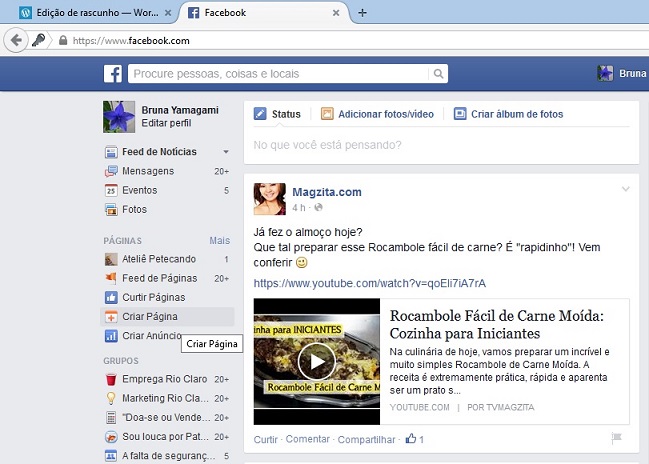The width and height of the screenshot is (649, 464).
Task: Click the Facebook search input field
Action: click(x=279, y=74)
